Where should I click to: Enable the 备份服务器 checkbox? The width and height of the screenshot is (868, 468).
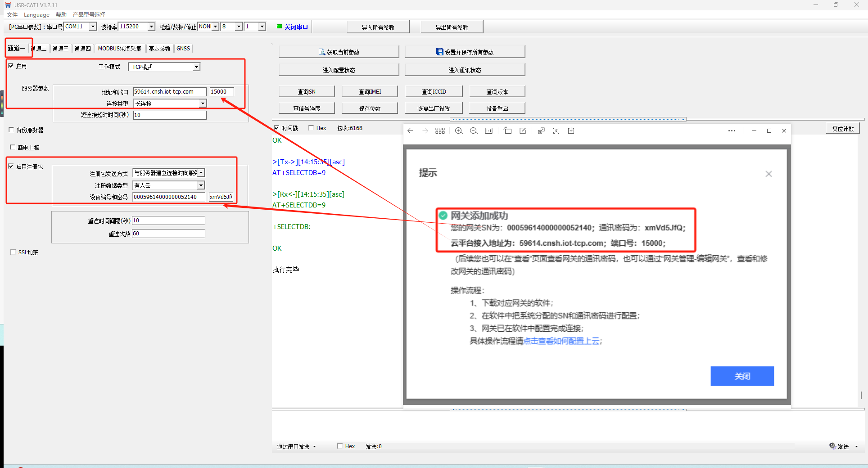(12, 130)
